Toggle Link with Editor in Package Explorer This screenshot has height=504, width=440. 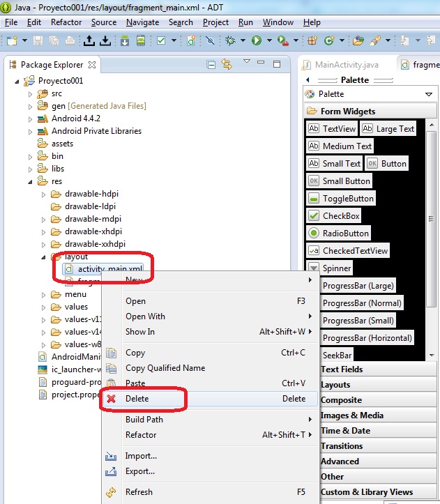pos(227,65)
